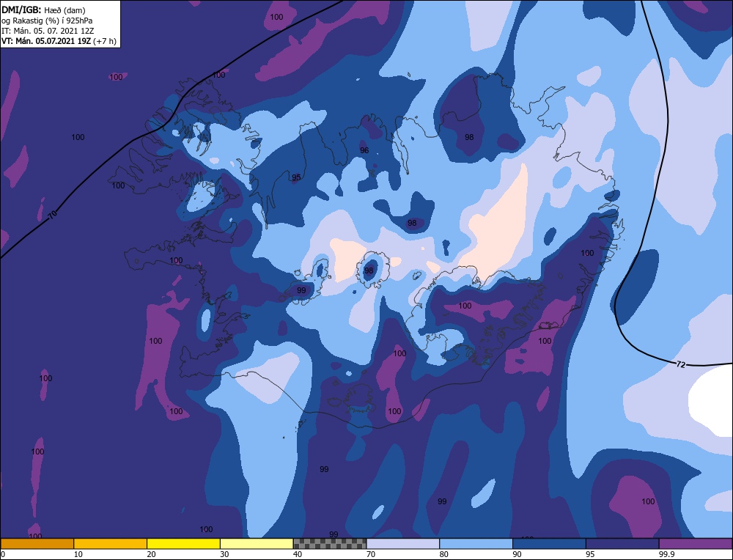Select the orange 10–20 legend swatch

coord(111,543)
